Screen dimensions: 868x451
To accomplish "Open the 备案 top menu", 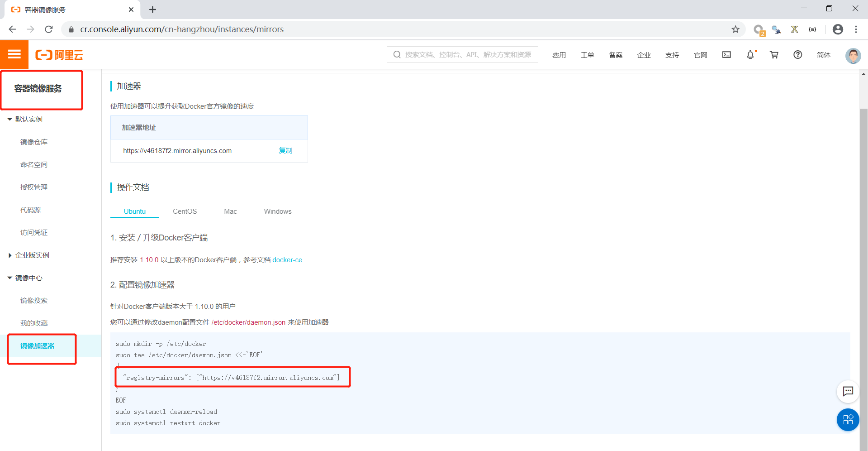I will (616, 55).
